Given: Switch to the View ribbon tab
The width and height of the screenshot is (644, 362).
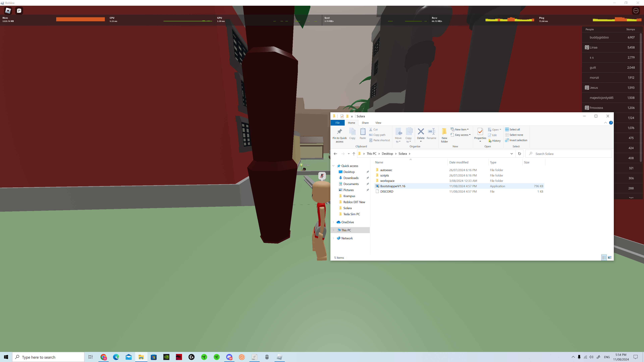Looking at the screenshot, I should point(378,123).
